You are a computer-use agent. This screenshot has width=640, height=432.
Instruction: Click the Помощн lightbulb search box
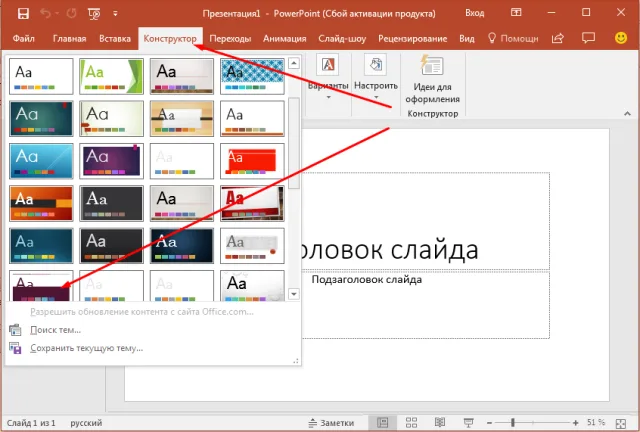pos(513,38)
